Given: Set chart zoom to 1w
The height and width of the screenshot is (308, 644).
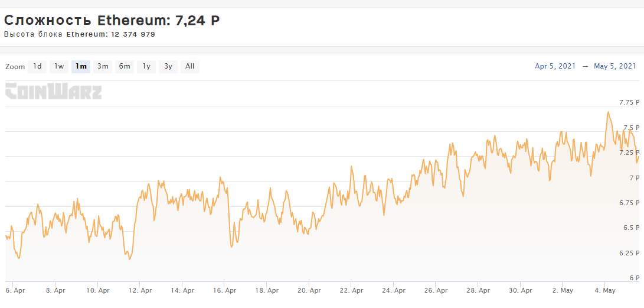Looking at the screenshot, I should pos(59,67).
